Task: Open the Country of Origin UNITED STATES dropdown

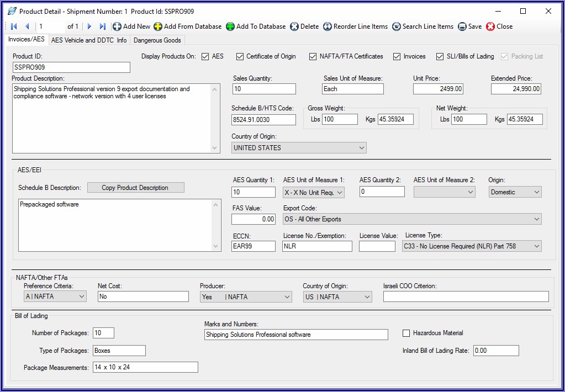Action: point(362,148)
